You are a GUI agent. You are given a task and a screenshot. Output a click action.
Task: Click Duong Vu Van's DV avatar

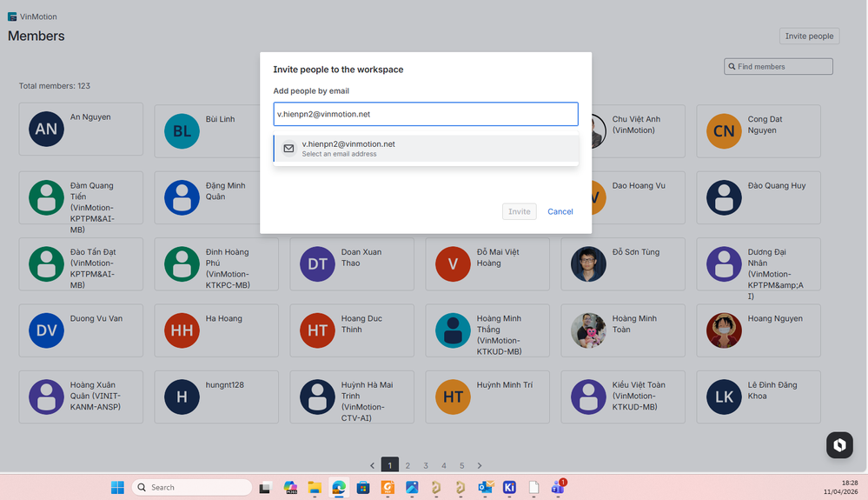(47, 330)
